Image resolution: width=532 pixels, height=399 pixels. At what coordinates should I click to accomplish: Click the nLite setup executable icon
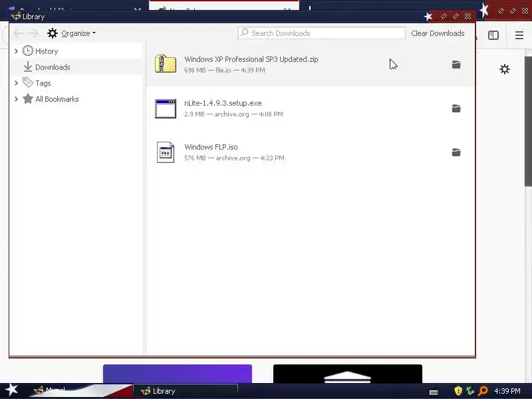coord(166,108)
